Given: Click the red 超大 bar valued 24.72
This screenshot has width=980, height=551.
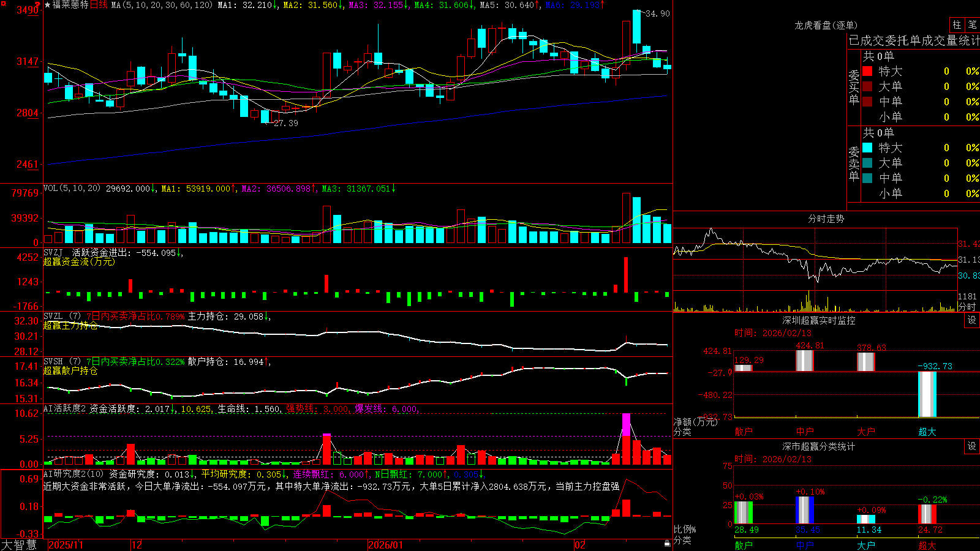Looking at the screenshot, I should (x=927, y=514).
